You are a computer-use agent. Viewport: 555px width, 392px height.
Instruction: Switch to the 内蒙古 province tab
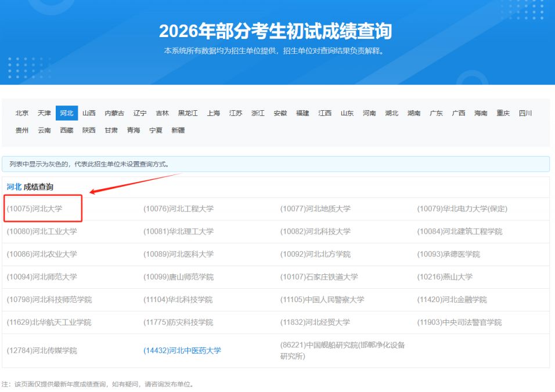[x=114, y=113]
